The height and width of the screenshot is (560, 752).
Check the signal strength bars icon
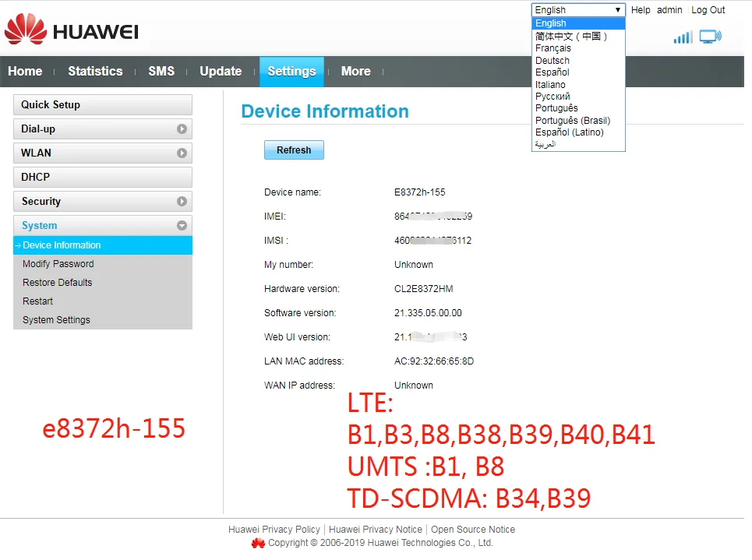click(x=683, y=37)
